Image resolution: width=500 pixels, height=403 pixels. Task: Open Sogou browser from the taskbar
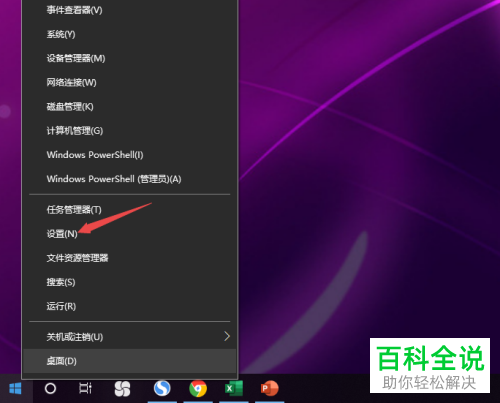tap(162, 388)
